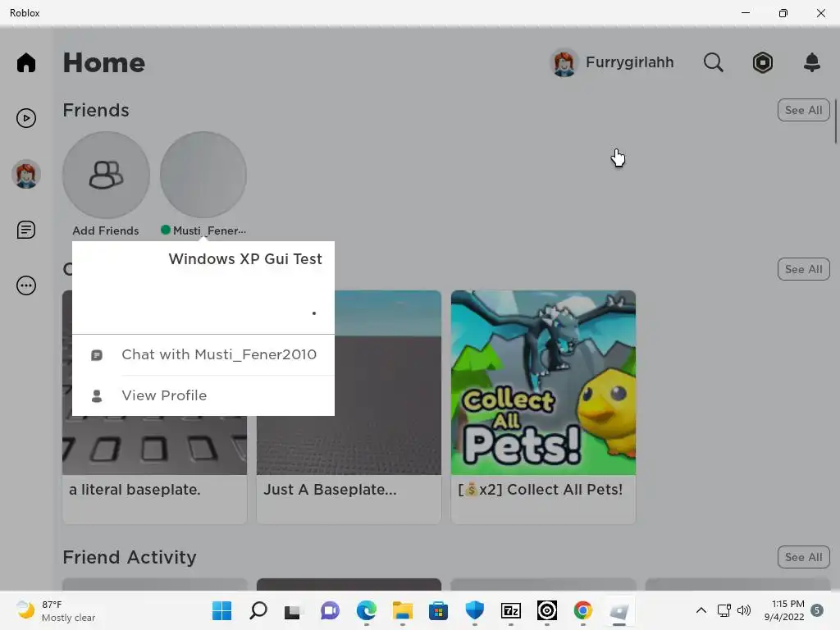This screenshot has height=630, width=840.
Task: Click '[x2] Collect All Pets!' title text
Action: click(540, 490)
